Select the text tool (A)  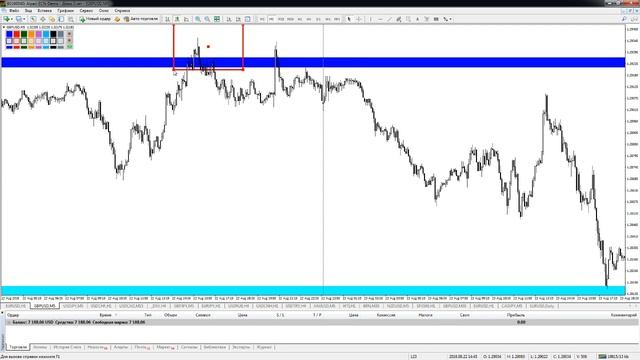417,19
